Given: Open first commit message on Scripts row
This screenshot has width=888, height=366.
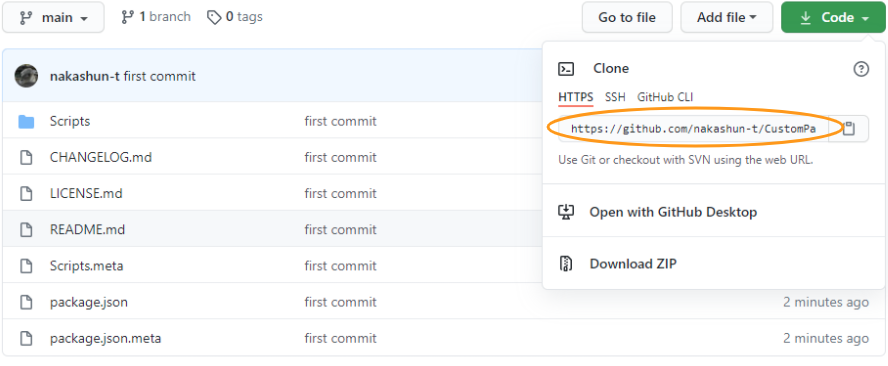Looking at the screenshot, I should click(x=340, y=121).
